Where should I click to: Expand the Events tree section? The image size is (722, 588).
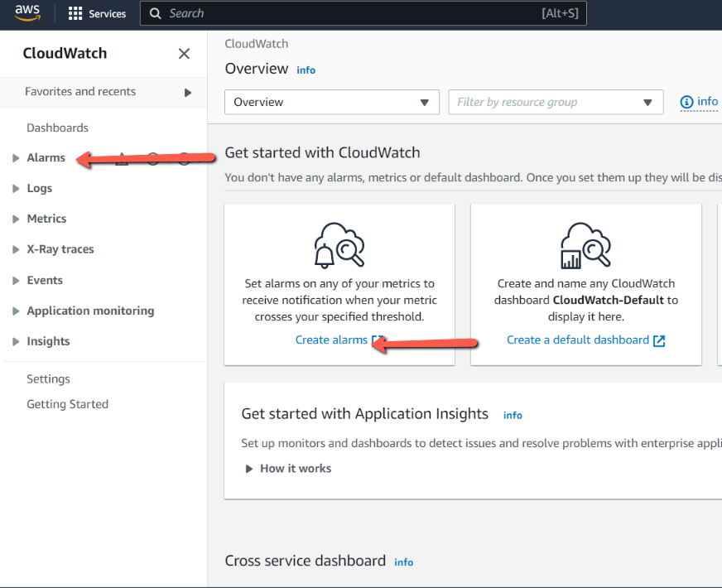tap(16, 281)
